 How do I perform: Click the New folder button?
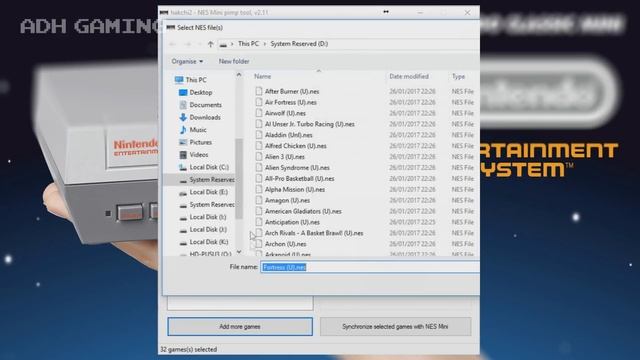(x=234, y=61)
